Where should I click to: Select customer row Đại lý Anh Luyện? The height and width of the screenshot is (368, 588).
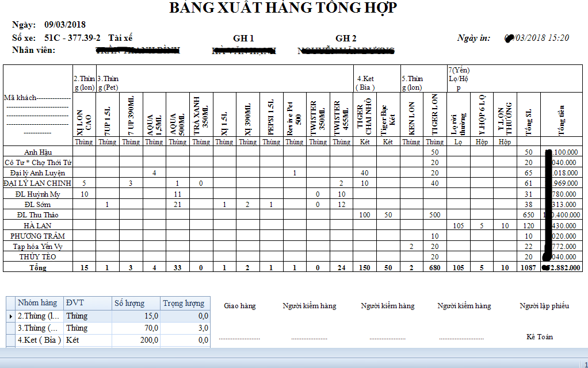click(38, 172)
